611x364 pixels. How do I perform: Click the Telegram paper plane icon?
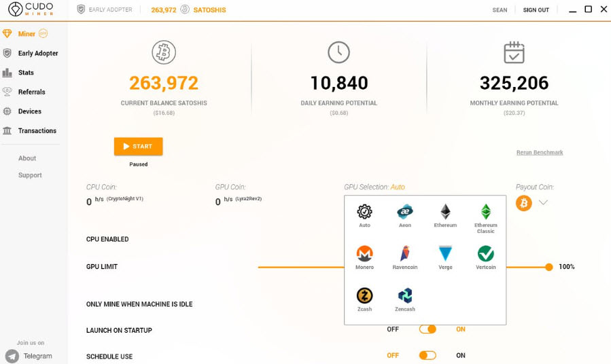pyautogui.click(x=12, y=357)
